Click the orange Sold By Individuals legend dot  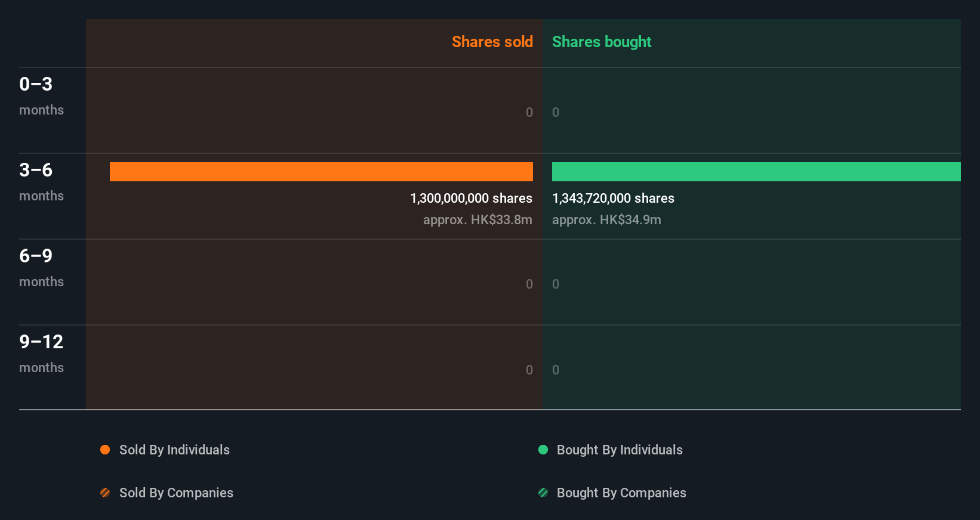tap(105, 450)
